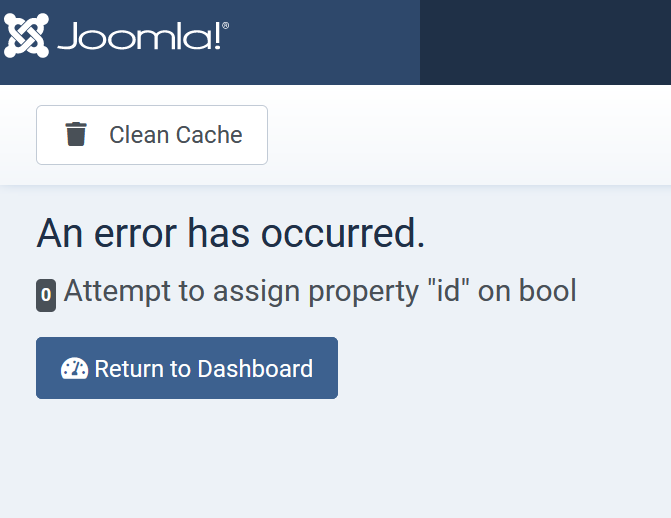
Task: Click the word "Cache" on toolbar button
Action: [209, 135]
